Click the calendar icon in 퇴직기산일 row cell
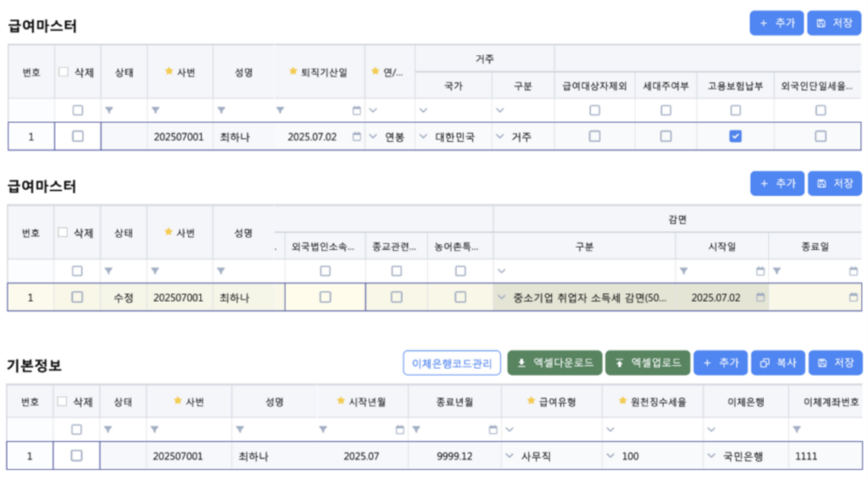868x479 pixels. tap(356, 136)
